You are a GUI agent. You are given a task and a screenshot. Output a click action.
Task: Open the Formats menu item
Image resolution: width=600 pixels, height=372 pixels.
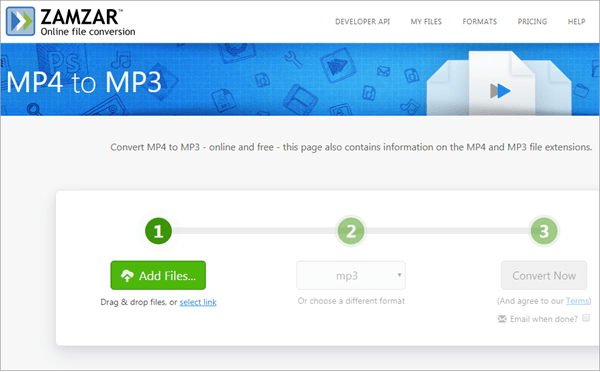pyautogui.click(x=479, y=22)
